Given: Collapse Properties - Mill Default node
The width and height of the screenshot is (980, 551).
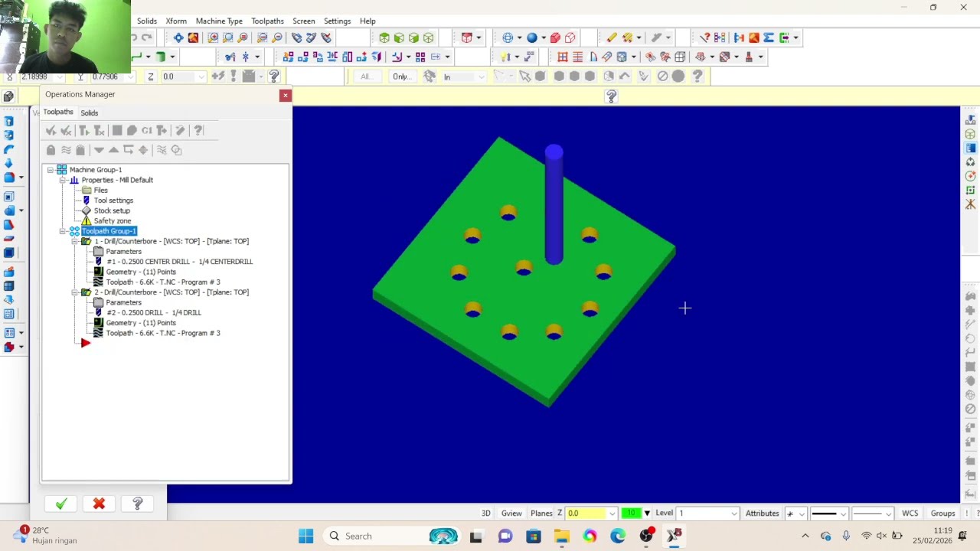Looking at the screenshot, I should 63,180.
